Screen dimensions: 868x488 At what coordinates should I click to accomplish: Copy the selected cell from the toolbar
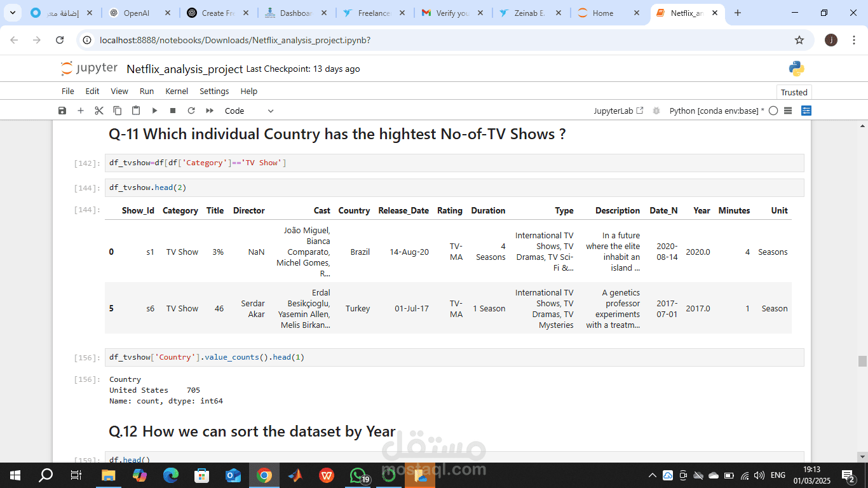pos(118,111)
